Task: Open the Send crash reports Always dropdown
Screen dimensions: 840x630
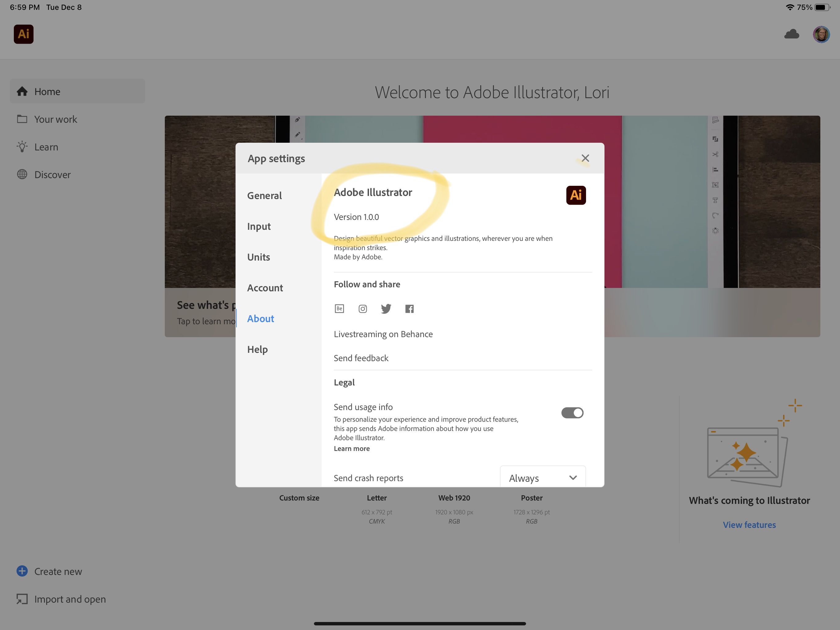Action: (x=543, y=478)
